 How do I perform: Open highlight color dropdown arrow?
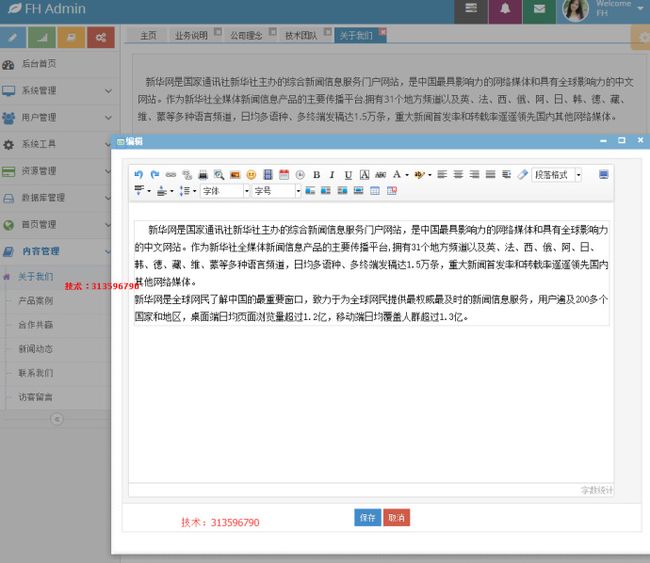click(429, 175)
